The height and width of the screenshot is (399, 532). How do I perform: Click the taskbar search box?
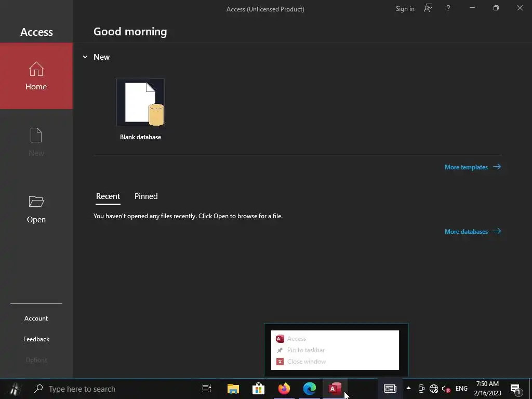tap(112, 389)
